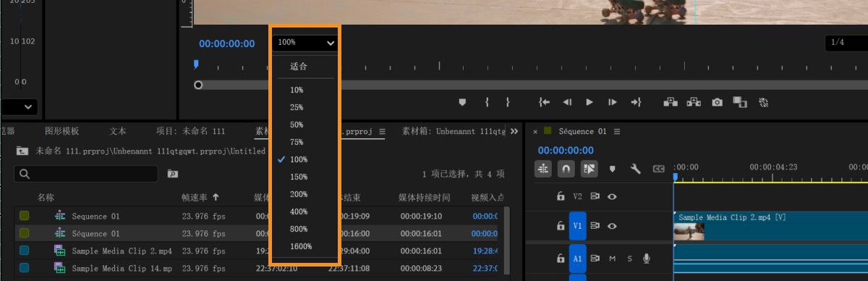Image resolution: width=868 pixels, height=281 pixels.
Task: Click label color swatch of Sequence 01
Action: pyautogui.click(x=24, y=216)
